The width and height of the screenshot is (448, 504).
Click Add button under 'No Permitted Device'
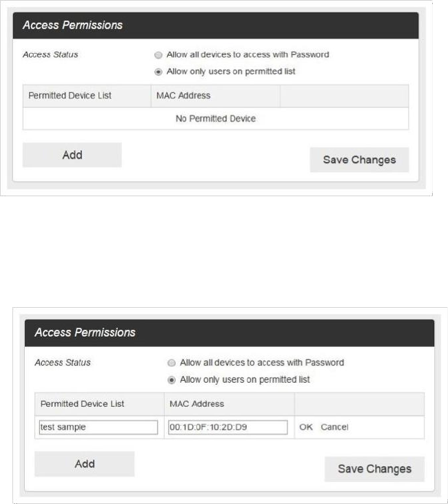click(x=72, y=155)
